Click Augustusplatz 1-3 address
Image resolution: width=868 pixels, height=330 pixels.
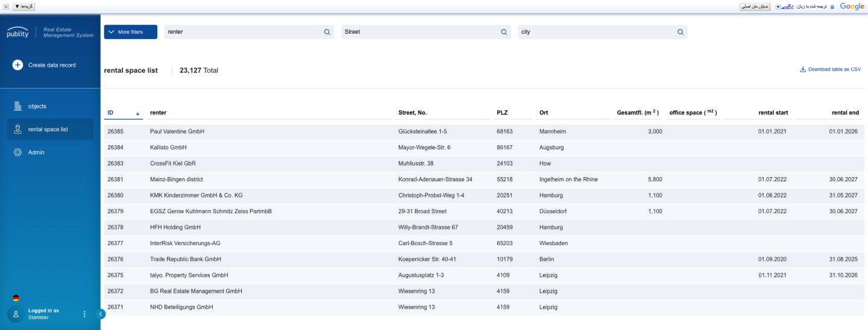click(x=421, y=275)
